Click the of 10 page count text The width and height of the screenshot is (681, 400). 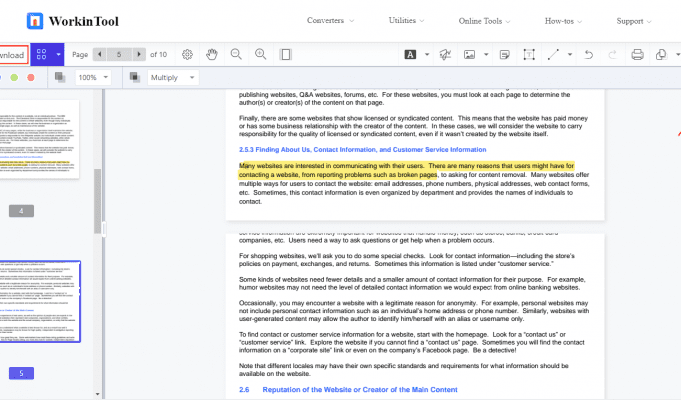pos(159,54)
